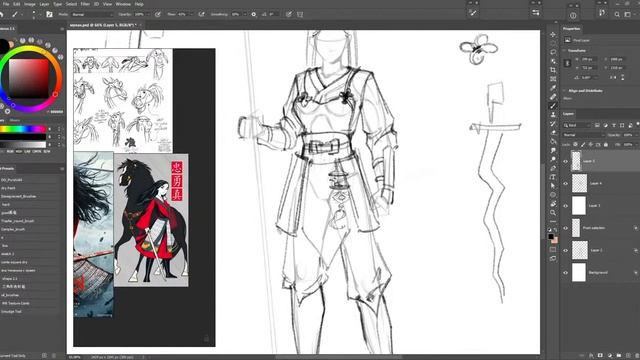Open smoothing options gear icon

253,14
